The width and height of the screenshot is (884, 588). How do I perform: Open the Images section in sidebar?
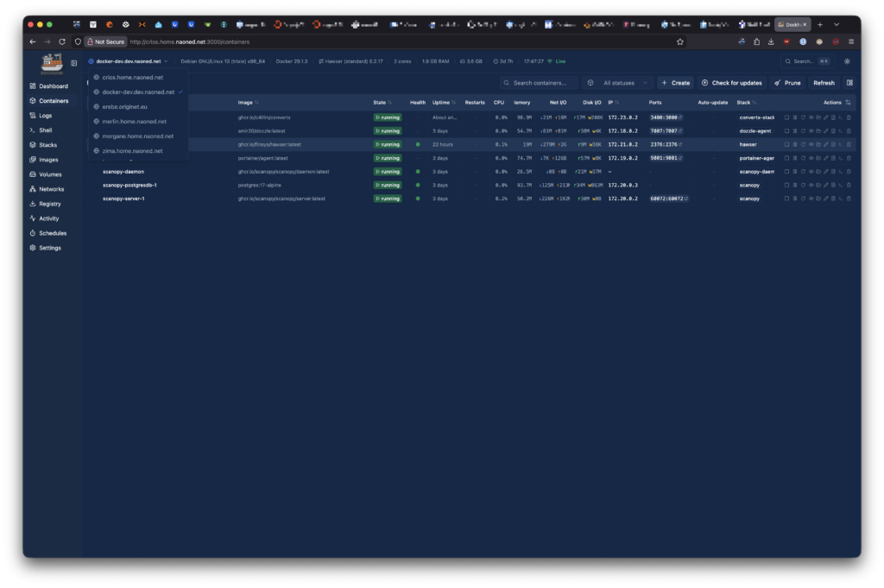point(48,160)
